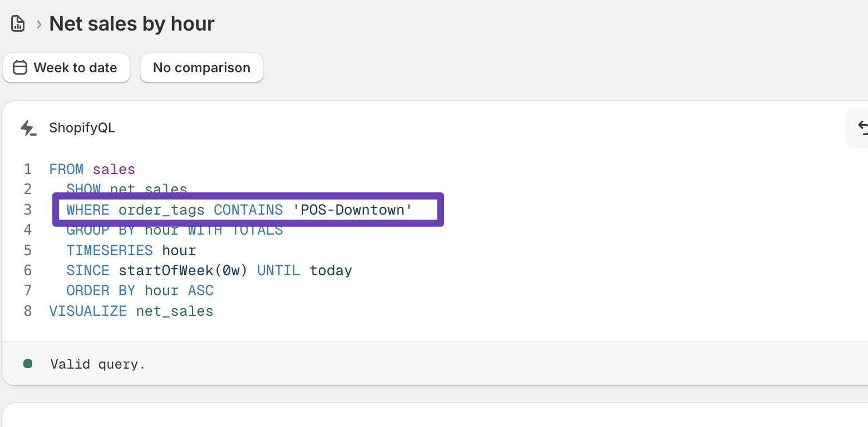
Task: Click the TIMESERIES hour line
Action: tap(131, 250)
